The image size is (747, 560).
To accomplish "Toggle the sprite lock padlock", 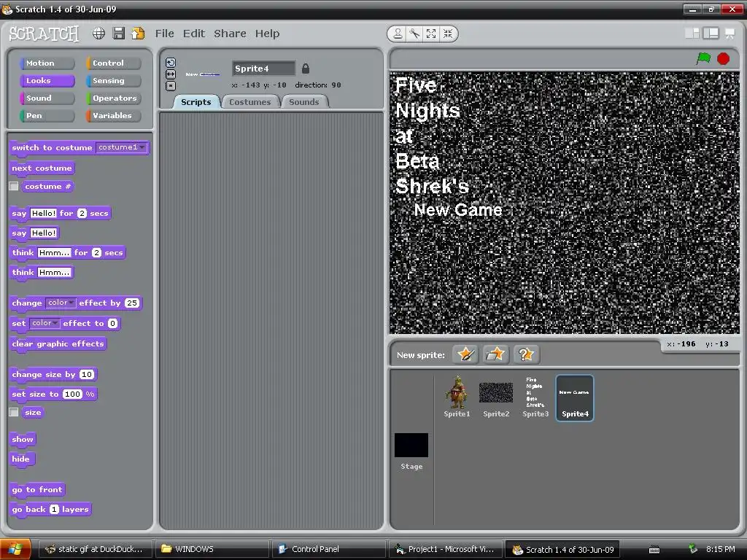I will coord(306,69).
